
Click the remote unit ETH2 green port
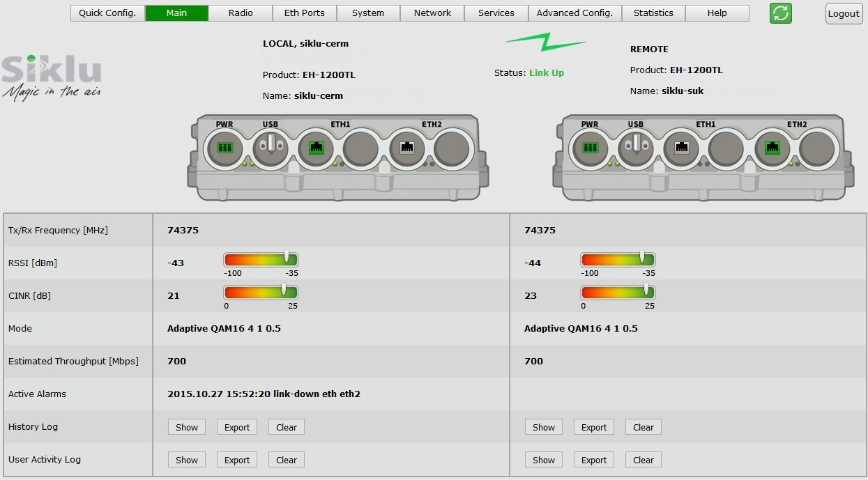[x=772, y=148]
